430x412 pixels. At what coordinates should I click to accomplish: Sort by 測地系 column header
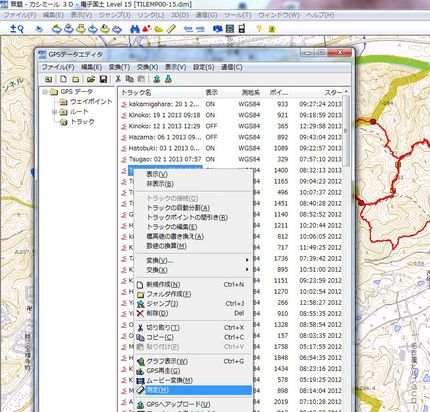tap(251, 92)
